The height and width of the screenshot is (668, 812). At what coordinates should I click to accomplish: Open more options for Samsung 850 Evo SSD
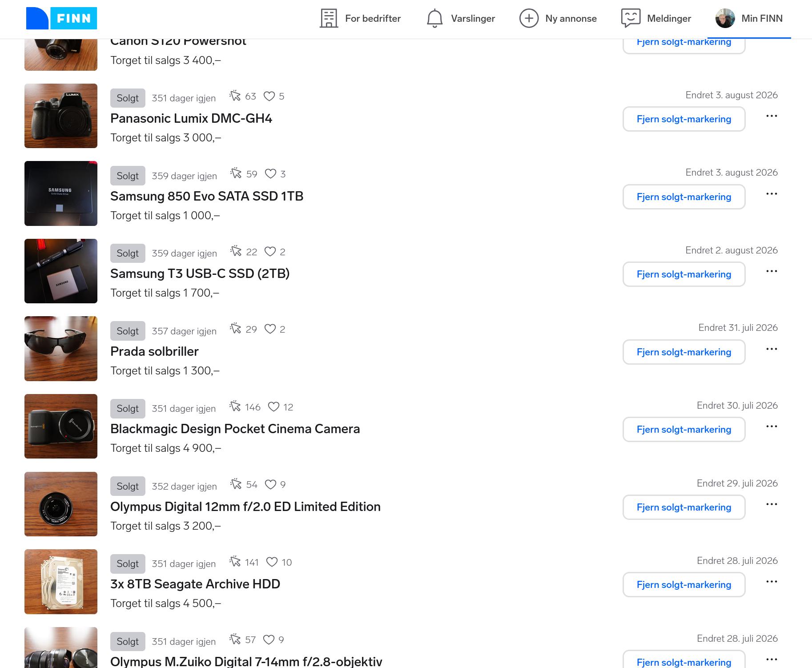point(772,194)
